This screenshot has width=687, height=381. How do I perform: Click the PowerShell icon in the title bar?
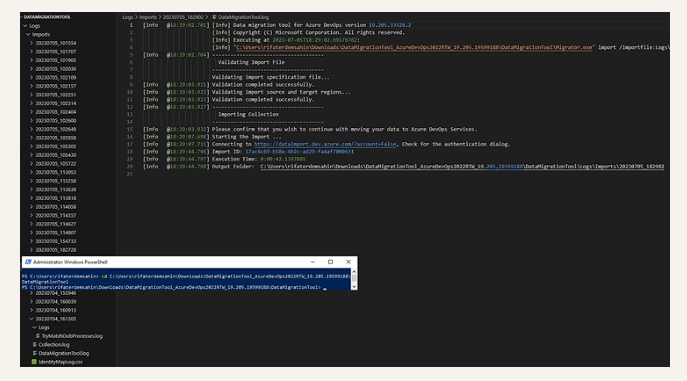tap(28, 262)
